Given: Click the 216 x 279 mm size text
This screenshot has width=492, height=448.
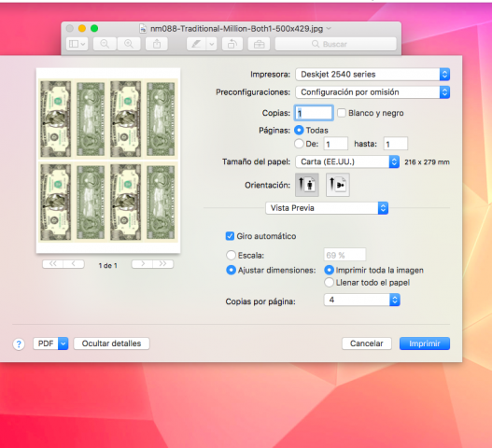Looking at the screenshot, I should (x=427, y=162).
